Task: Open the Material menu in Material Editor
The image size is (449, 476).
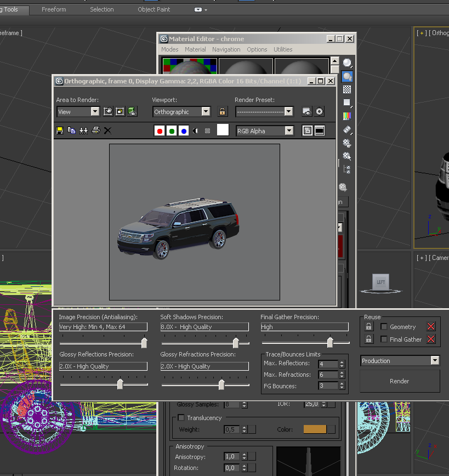Action: 195,49
